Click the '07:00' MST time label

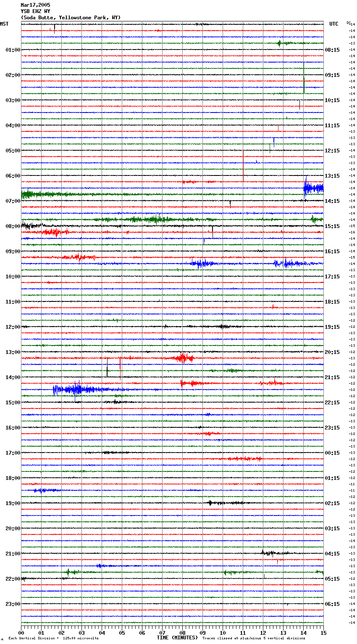(x=13, y=201)
